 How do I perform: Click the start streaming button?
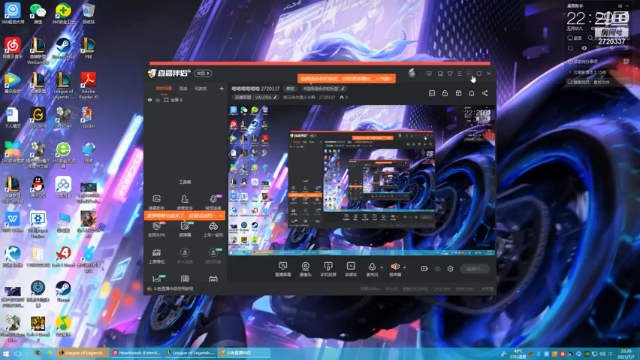point(475,269)
